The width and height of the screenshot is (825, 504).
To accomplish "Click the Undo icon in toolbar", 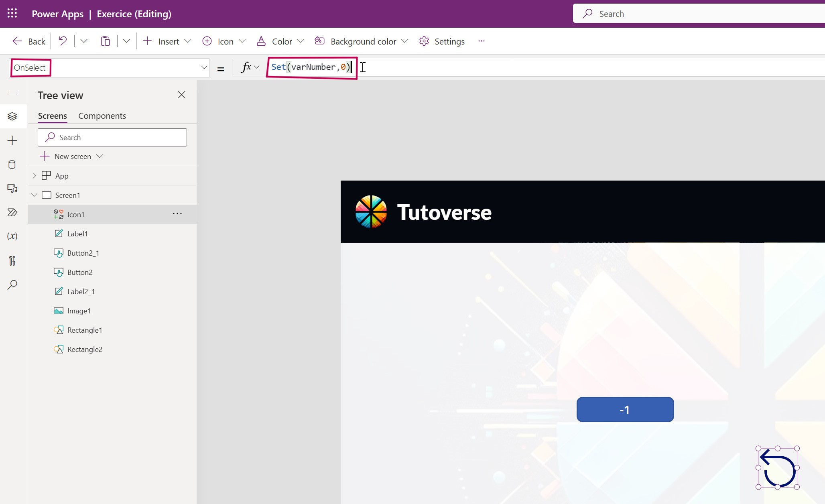I will tap(63, 41).
